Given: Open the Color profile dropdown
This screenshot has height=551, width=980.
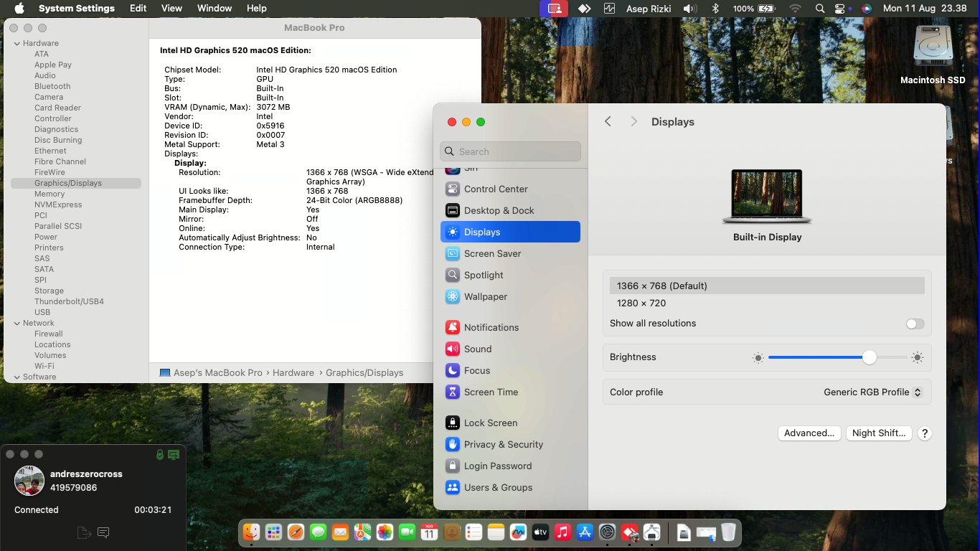Looking at the screenshot, I should [872, 392].
